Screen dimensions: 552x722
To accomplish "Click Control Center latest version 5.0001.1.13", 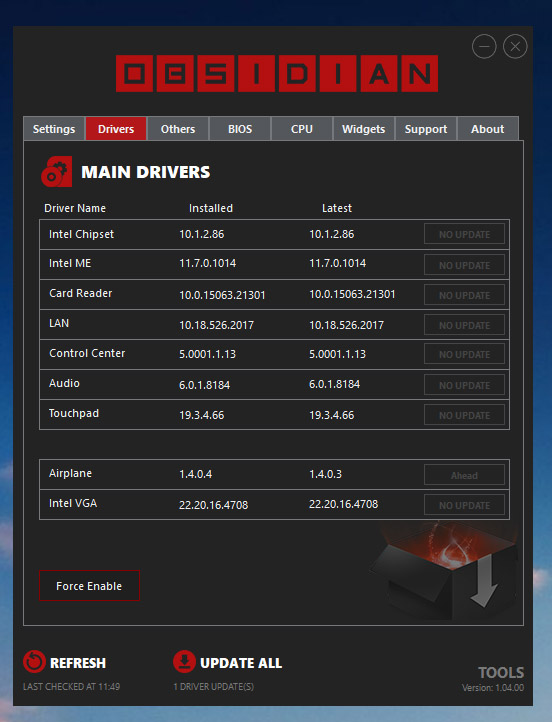I will 337,354.
